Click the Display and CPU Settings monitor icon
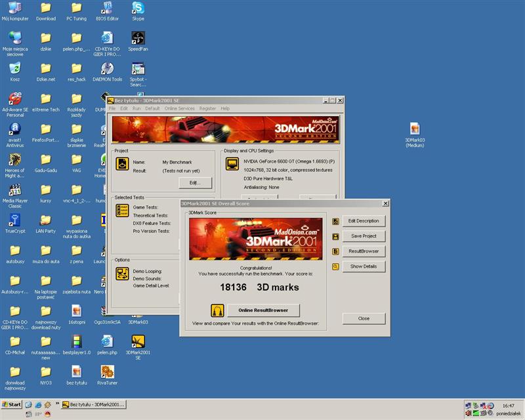 point(232,164)
